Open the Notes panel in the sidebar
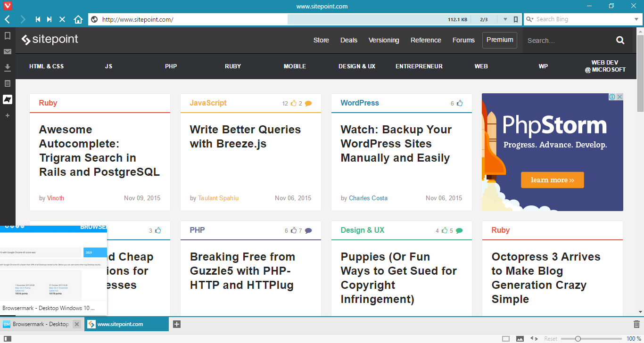 [x=7, y=83]
